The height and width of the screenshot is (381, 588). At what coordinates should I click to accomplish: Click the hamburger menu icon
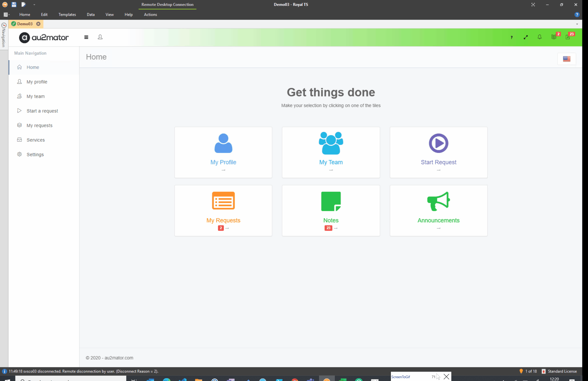(x=86, y=37)
